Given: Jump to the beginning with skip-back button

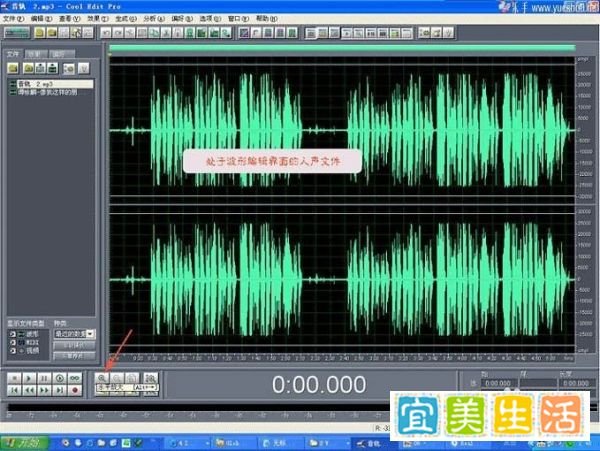Looking at the screenshot, I should pos(14,390).
